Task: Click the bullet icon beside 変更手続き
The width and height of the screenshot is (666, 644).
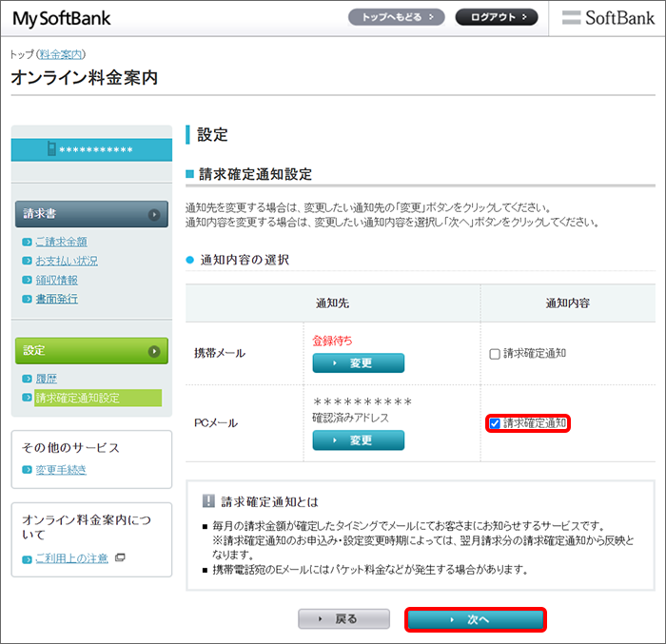Action: tap(28, 469)
